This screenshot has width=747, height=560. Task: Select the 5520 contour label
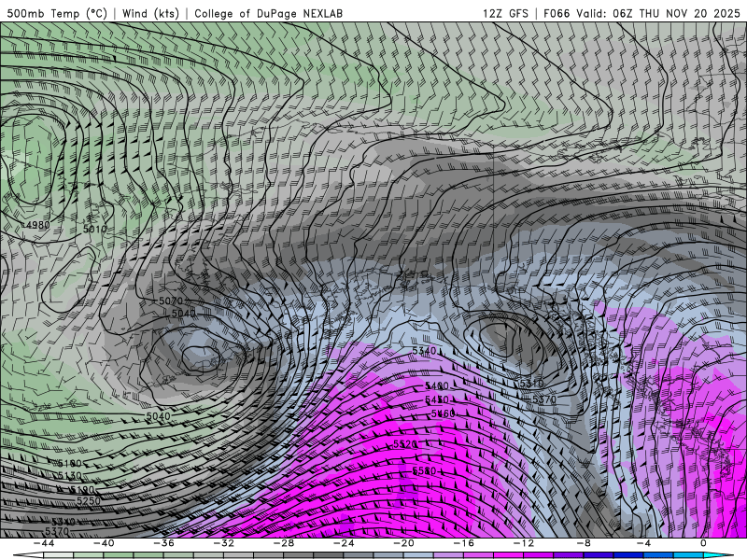(405, 444)
